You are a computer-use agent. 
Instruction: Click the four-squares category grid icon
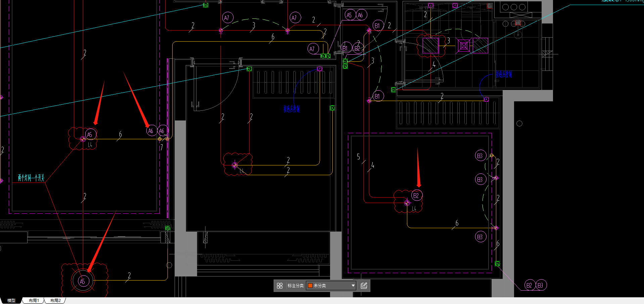280,286
